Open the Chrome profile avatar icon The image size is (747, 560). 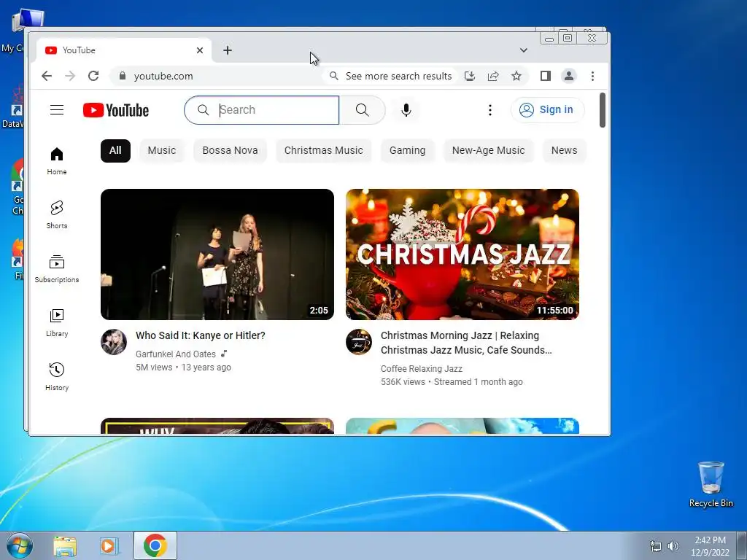coord(569,76)
